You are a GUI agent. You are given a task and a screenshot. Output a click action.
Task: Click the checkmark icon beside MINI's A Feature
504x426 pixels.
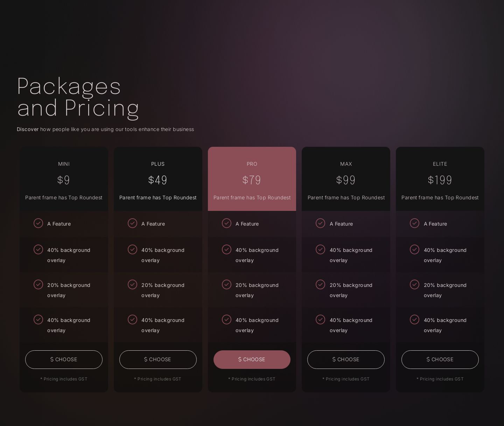coord(38,223)
